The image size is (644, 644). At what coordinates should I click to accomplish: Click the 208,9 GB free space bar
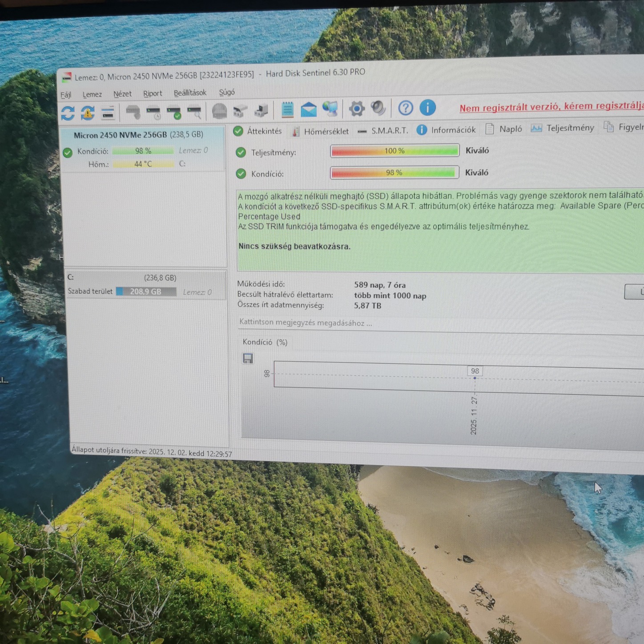coord(146,292)
